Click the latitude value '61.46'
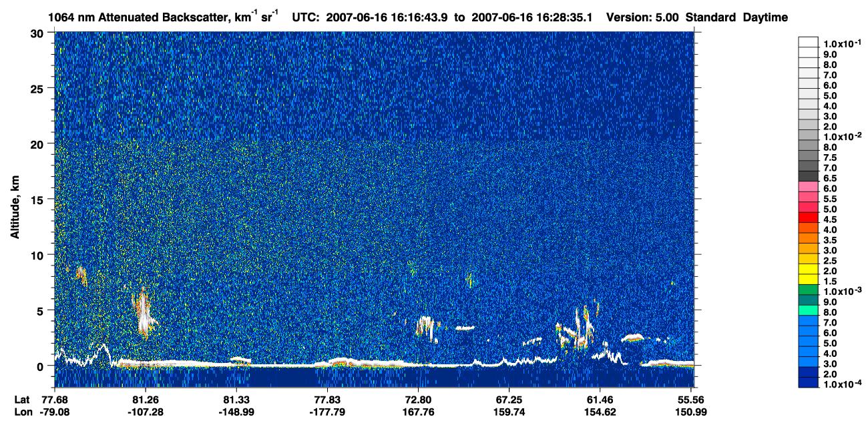Viewport: 868px width, 445px height. coord(600,399)
